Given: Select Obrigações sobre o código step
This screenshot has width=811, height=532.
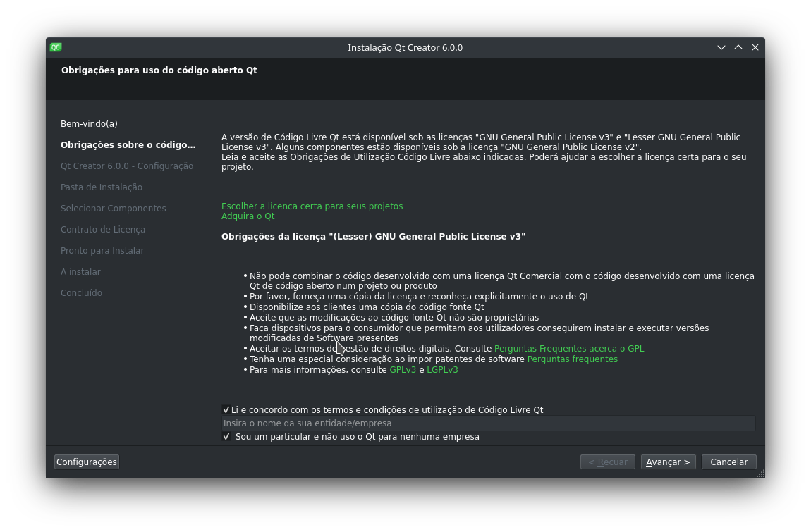Looking at the screenshot, I should pyautogui.click(x=128, y=145).
